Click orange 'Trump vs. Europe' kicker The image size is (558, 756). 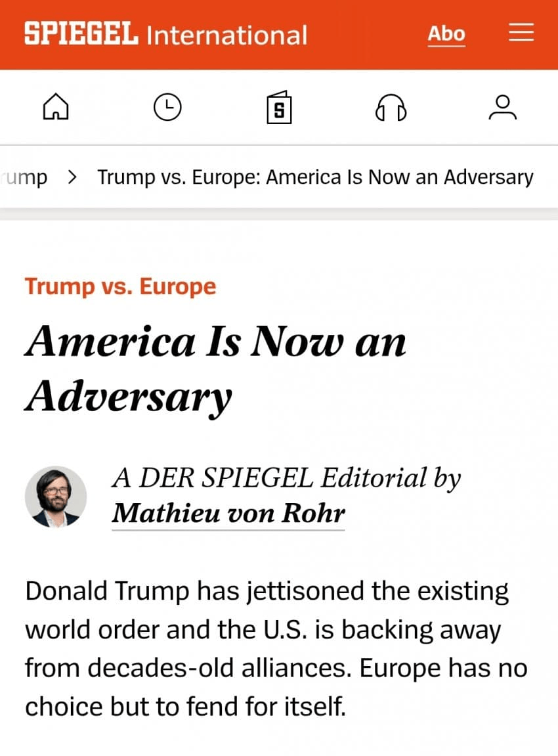pyautogui.click(x=120, y=286)
